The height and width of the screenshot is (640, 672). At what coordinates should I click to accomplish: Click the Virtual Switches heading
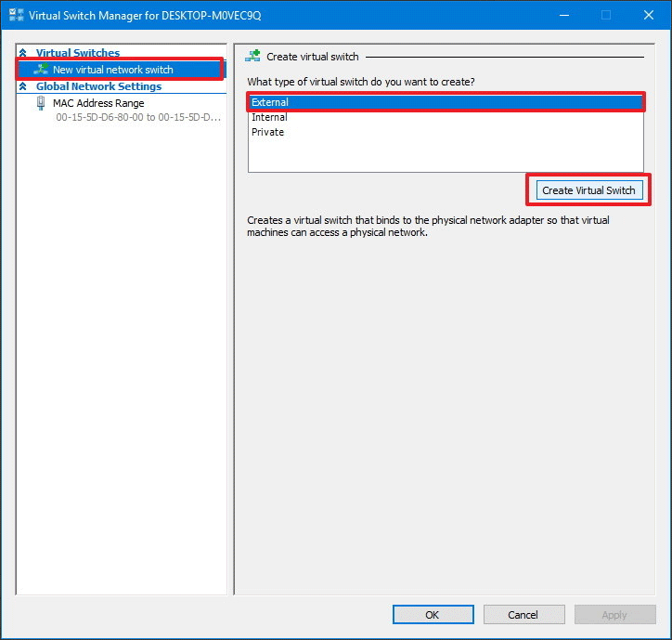pos(78,53)
